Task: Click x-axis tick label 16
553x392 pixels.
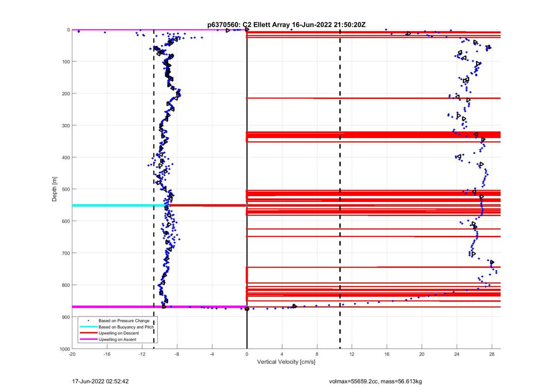Action: 387,354
